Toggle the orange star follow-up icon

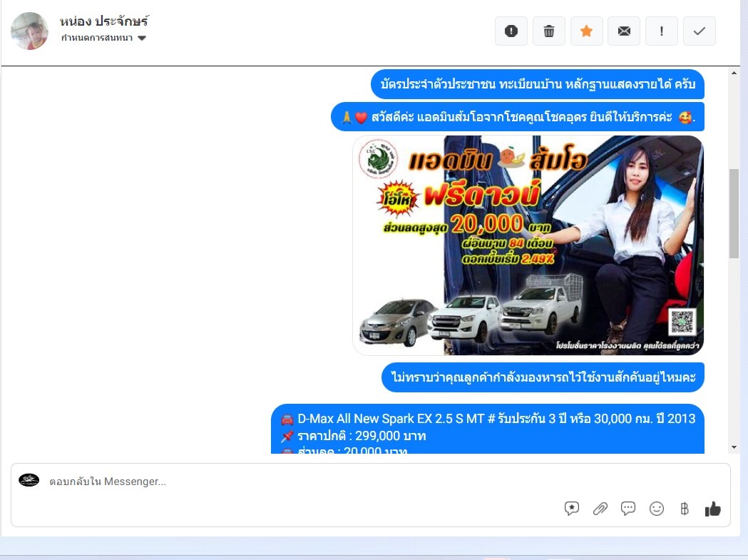586,31
